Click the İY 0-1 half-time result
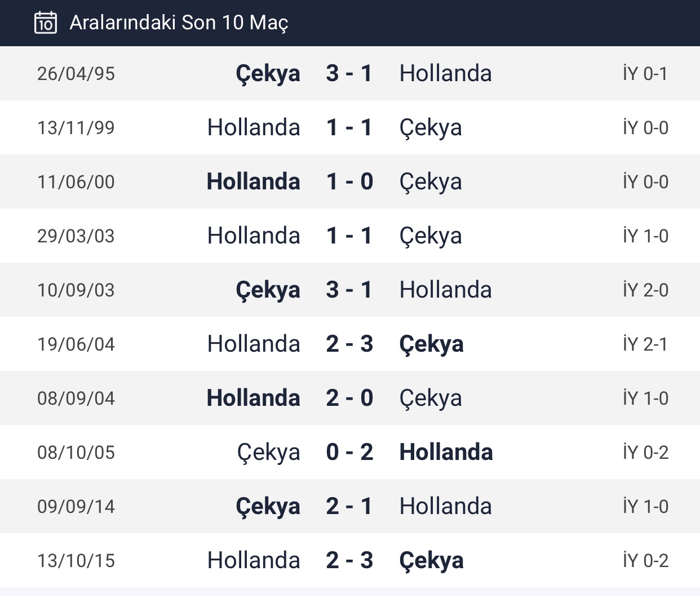The image size is (700, 602). click(645, 73)
